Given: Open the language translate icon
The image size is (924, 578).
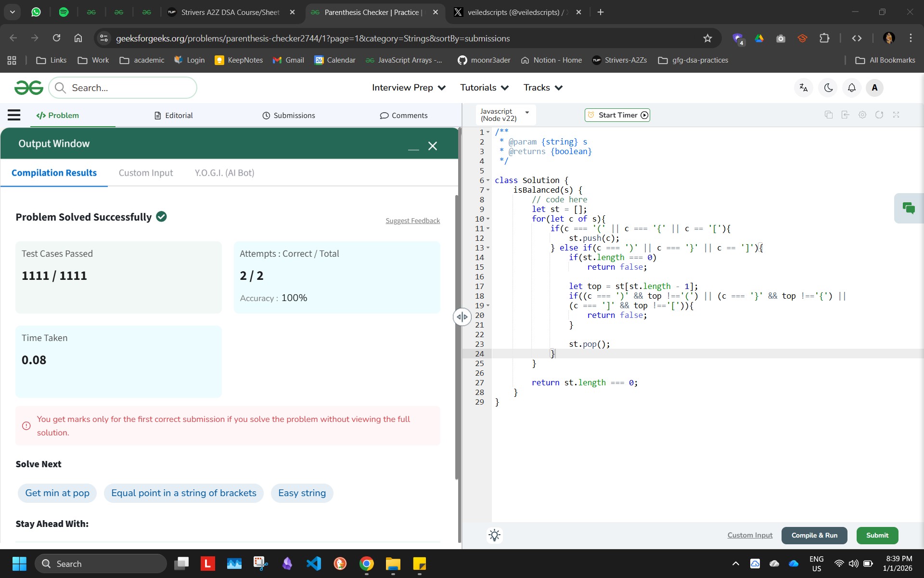Looking at the screenshot, I should pyautogui.click(x=803, y=88).
